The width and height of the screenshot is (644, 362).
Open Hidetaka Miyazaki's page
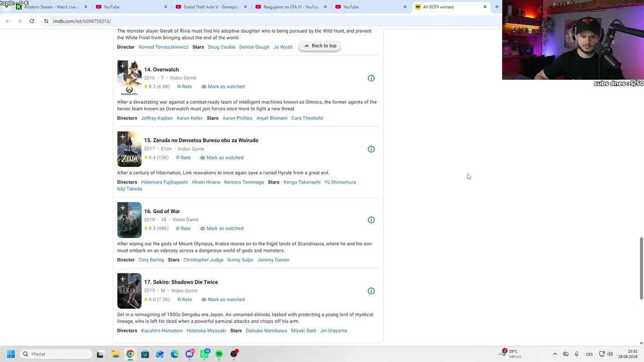pos(206,331)
